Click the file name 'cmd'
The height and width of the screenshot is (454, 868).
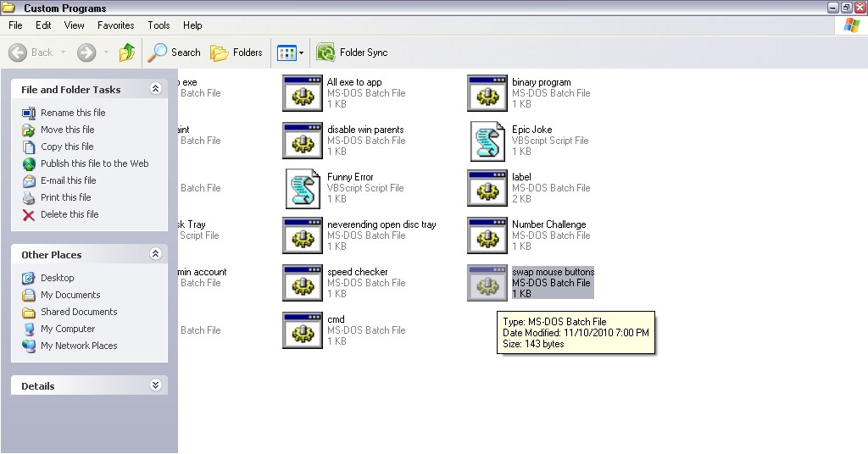click(336, 319)
